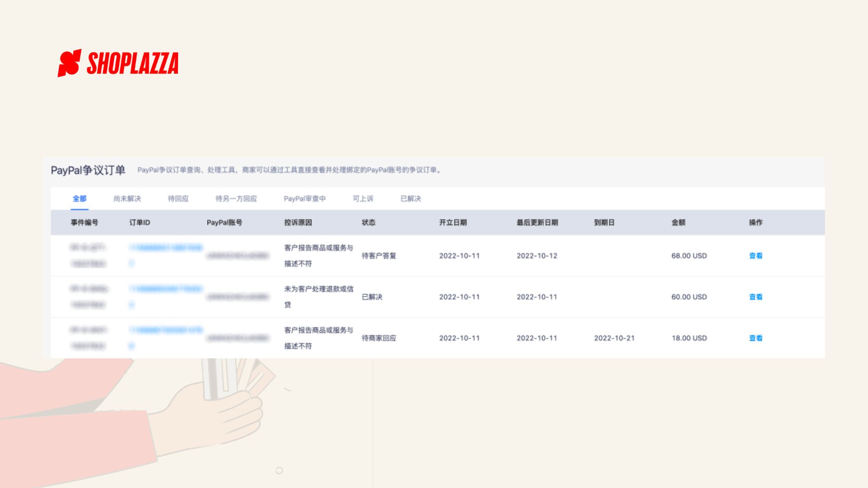Click the PayPal争议订单 page title

point(88,170)
